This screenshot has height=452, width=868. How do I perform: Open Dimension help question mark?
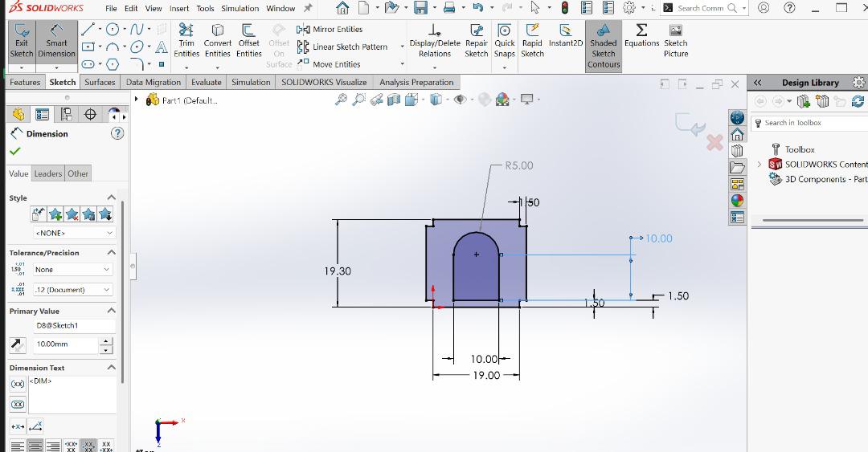pos(117,133)
